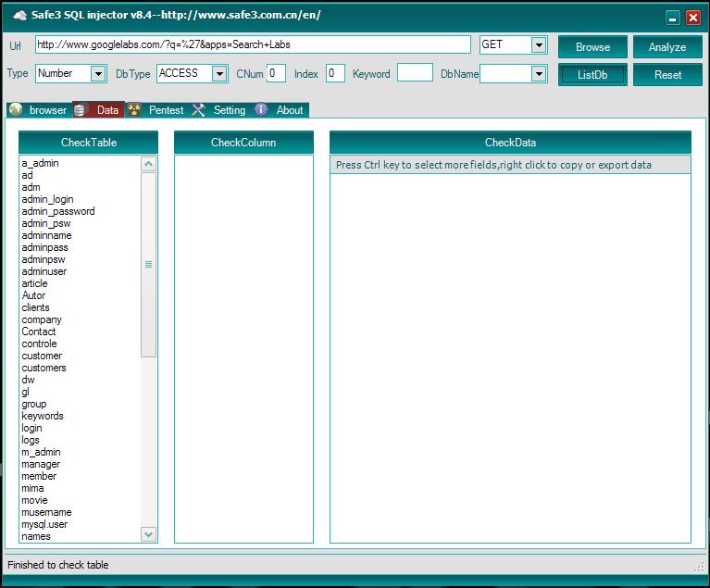Click the radiation icon beside Pentest

pos(134,109)
